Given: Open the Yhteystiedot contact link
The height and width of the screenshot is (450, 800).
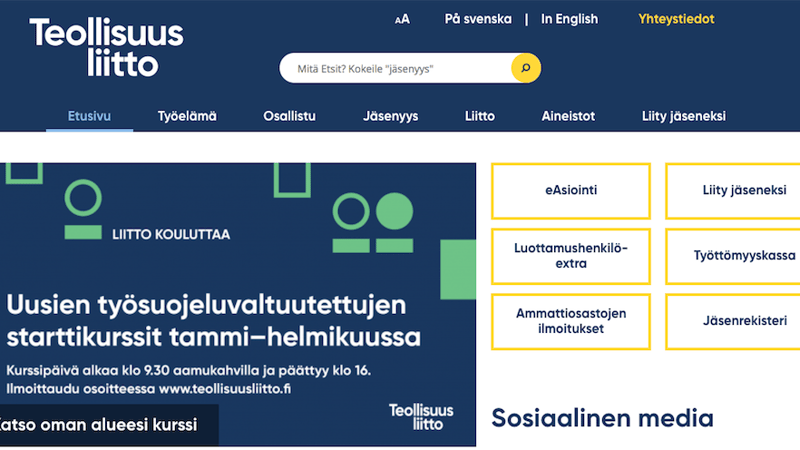Looking at the screenshot, I should [676, 19].
